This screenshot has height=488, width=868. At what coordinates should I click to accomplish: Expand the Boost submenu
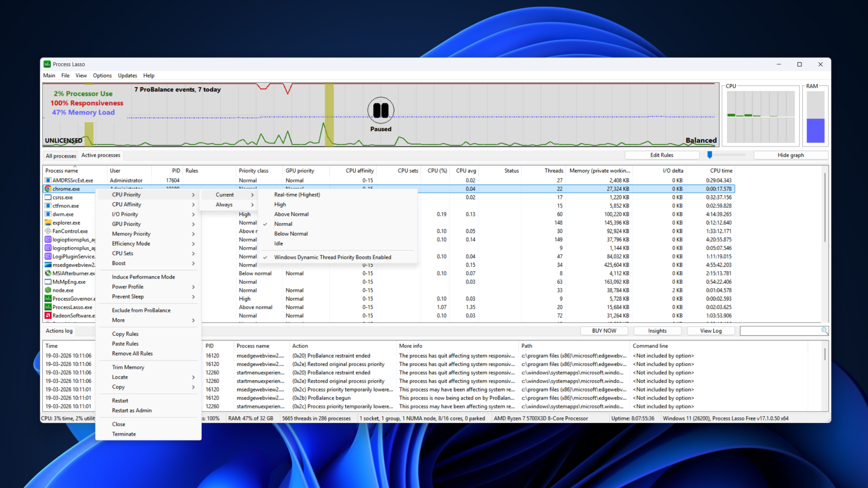tap(148, 263)
